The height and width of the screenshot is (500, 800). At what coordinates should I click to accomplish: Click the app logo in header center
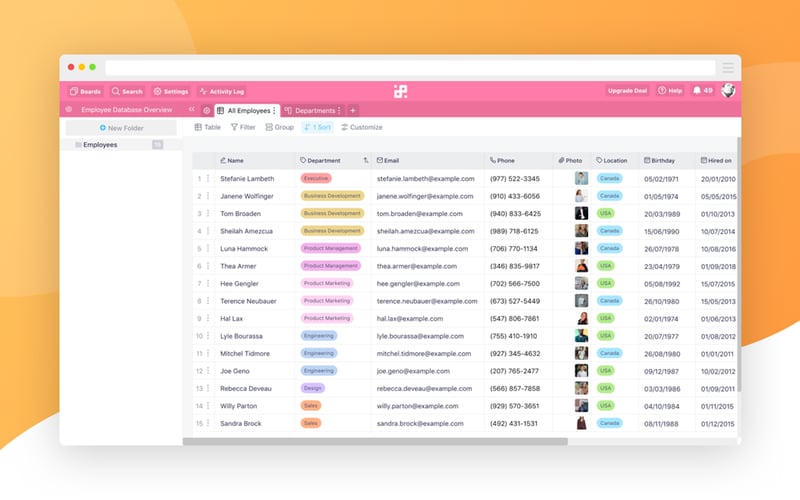[x=401, y=91]
